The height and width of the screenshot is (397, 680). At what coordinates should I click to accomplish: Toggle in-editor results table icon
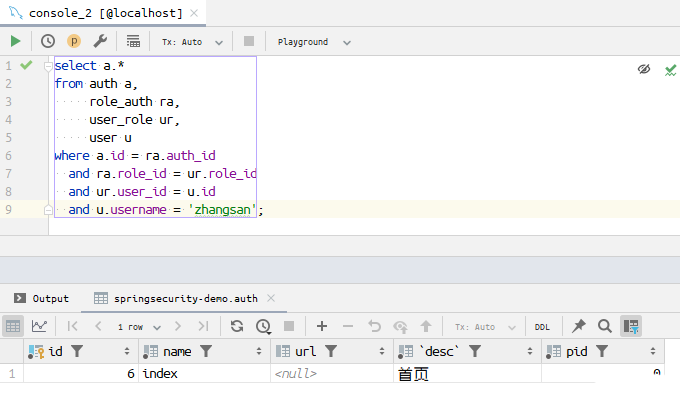pos(133,41)
